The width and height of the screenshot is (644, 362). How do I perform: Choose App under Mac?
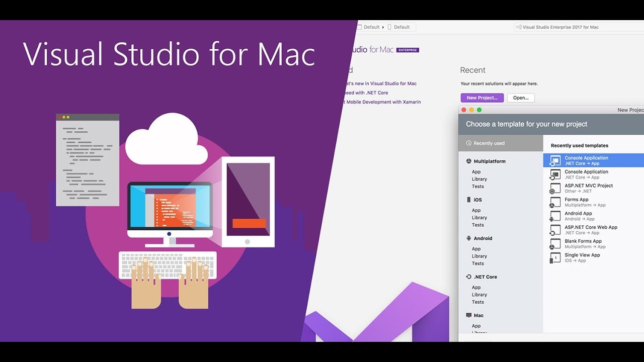(x=476, y=326)
